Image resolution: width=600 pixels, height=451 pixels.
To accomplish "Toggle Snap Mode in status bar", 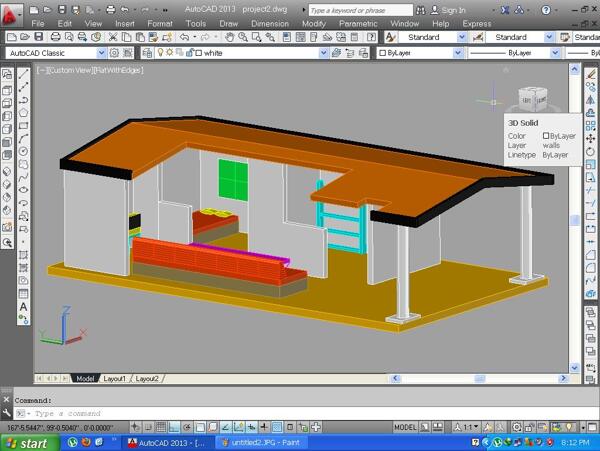I will 148,427.
